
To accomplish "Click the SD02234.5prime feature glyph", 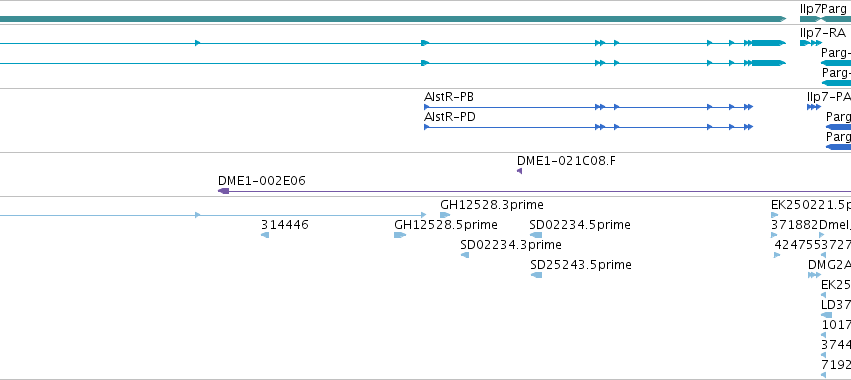I will point(536,235).
